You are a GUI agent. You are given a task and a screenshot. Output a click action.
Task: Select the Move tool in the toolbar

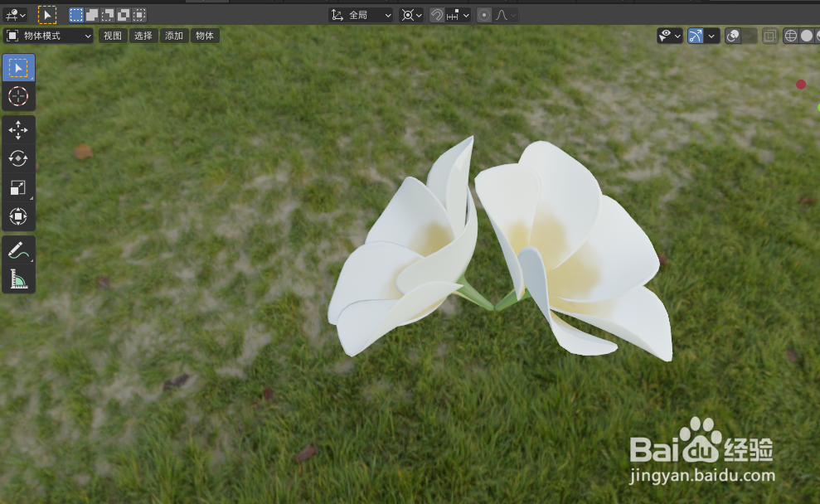pos(18,128)
